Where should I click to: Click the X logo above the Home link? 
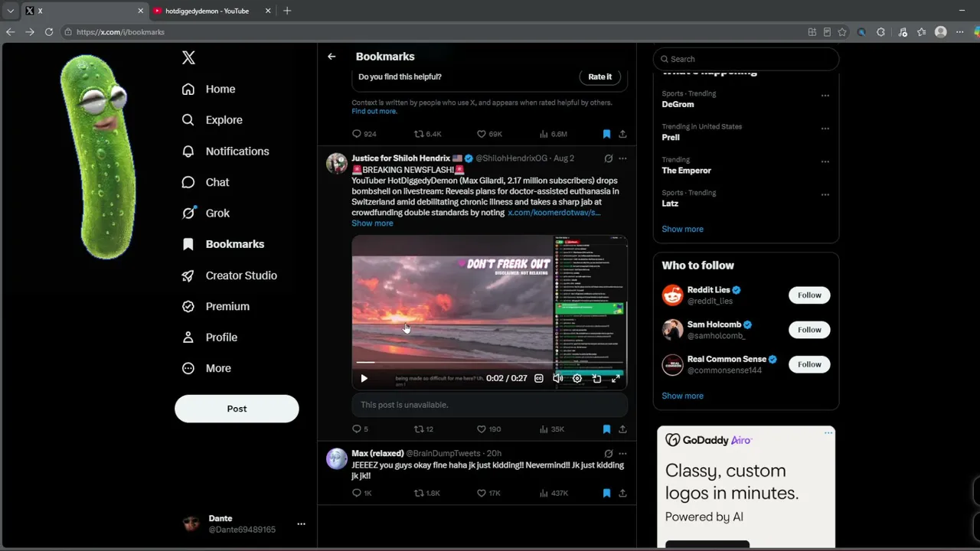pos(188,57)
